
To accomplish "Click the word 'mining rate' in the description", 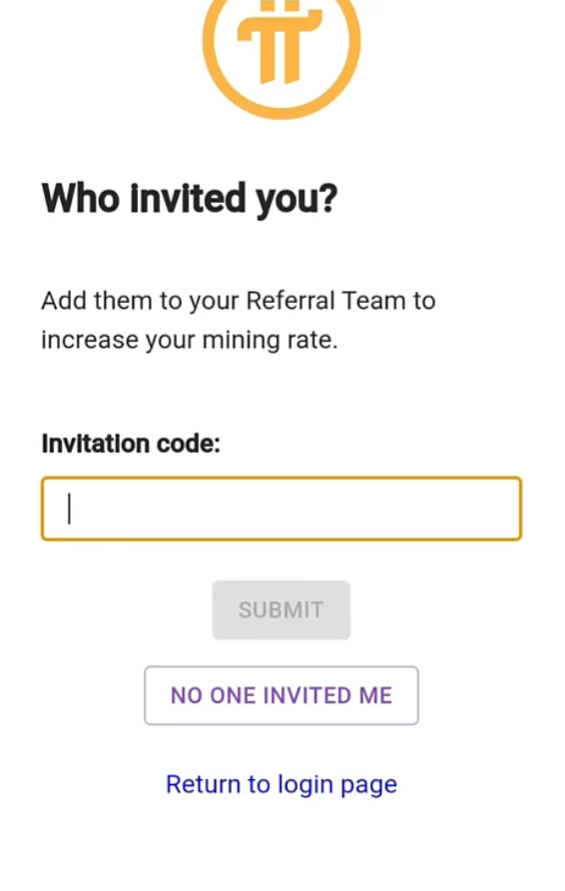I will [269, 340].
